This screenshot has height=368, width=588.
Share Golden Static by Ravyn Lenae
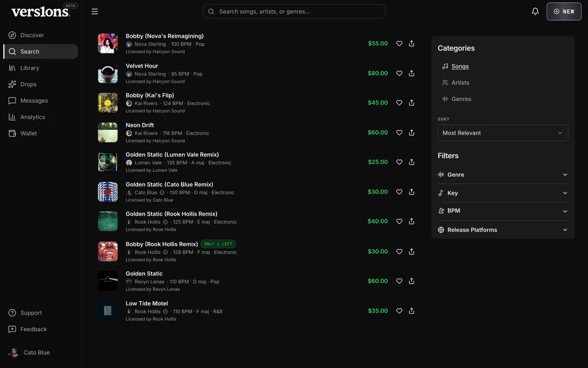click(x=412, y=281)
